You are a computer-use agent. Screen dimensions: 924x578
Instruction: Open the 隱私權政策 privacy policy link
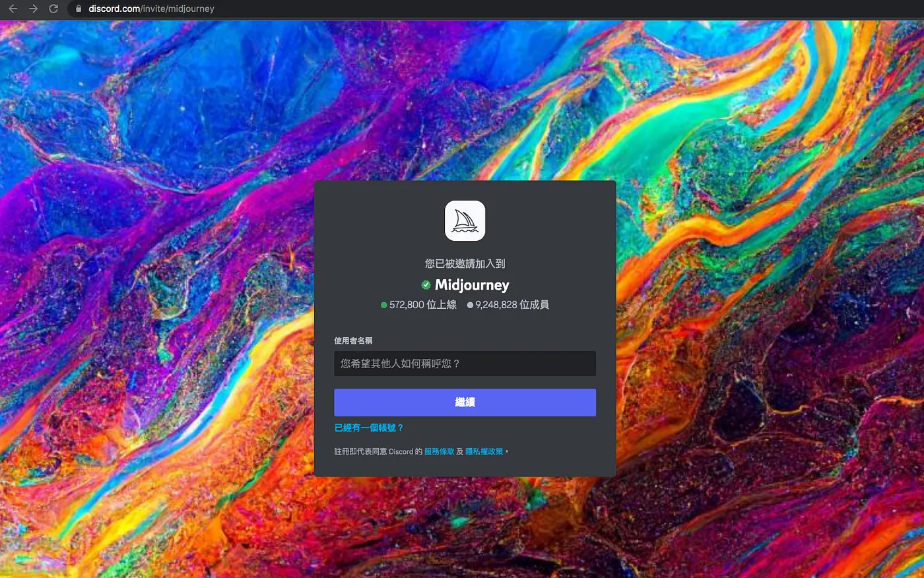click(484, 451)
